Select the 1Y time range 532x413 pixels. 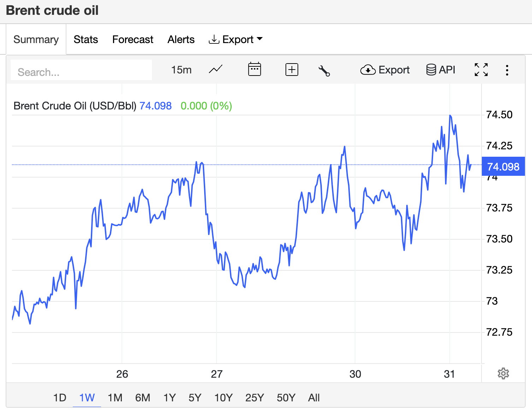point(170,398)
